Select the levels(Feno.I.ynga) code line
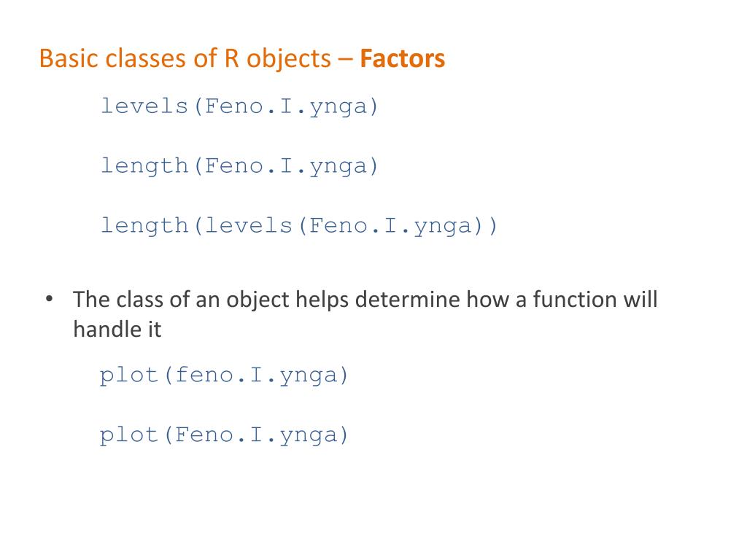The image size is (747, 560). (239, 106)
